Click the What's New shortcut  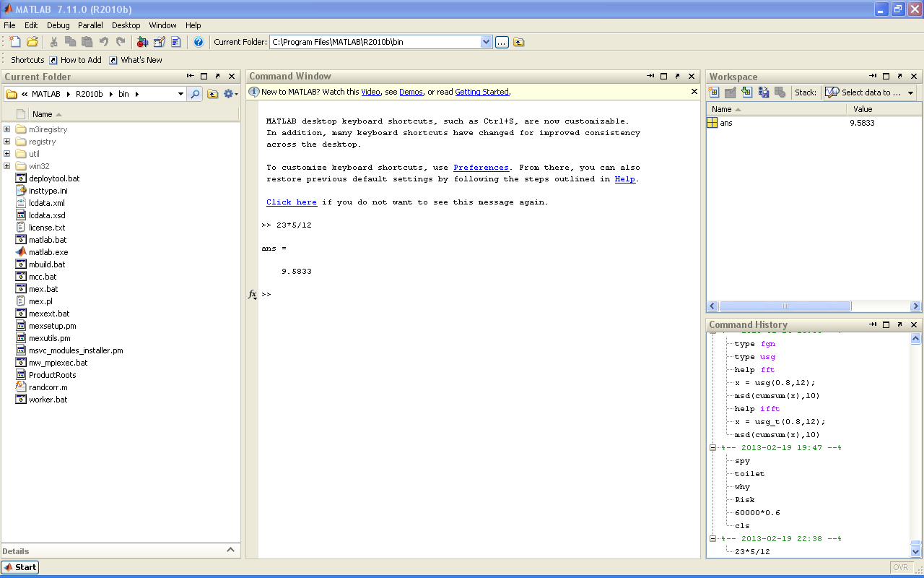[136, 60]
